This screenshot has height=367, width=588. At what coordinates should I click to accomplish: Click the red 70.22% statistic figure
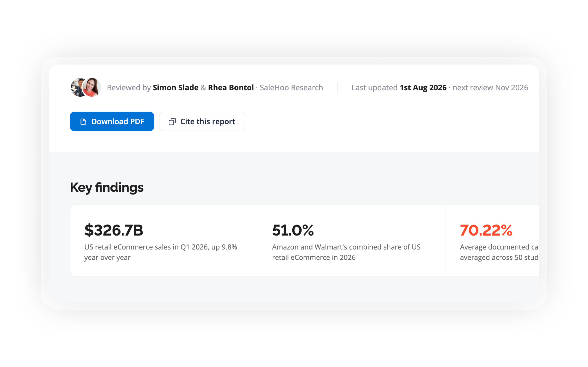pyautogui.click(x=486, y=230)
